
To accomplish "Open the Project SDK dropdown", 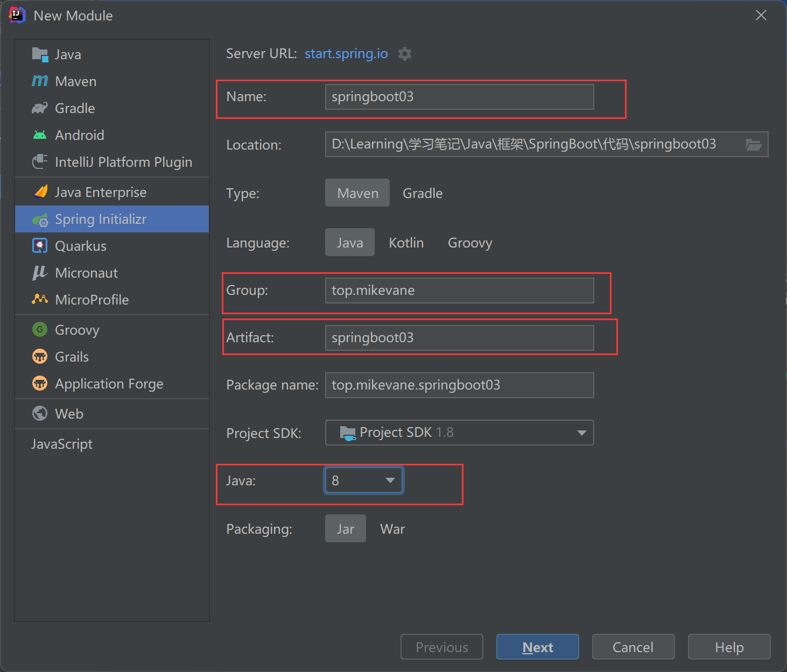I will click(459, 433).
